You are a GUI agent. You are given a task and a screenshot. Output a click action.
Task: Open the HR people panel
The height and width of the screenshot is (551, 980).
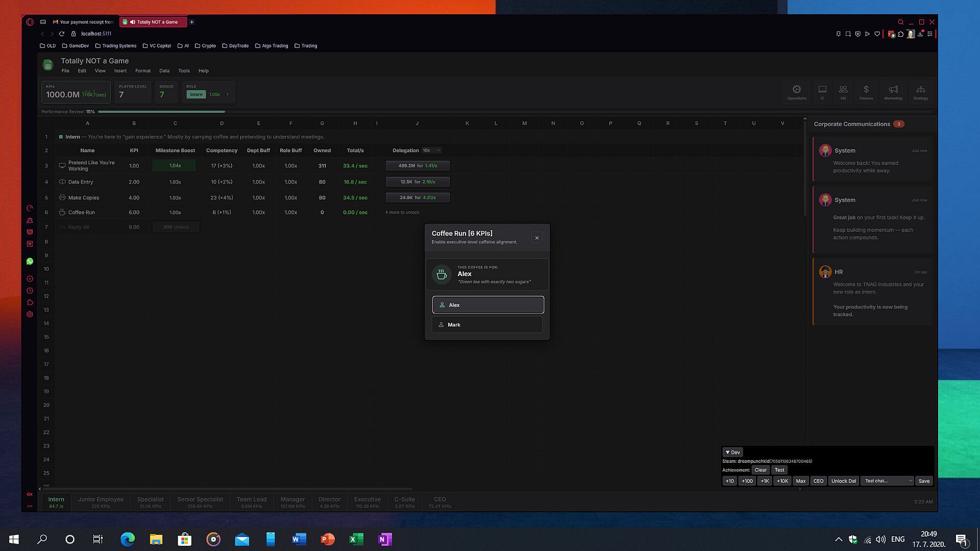click(843, 92)
